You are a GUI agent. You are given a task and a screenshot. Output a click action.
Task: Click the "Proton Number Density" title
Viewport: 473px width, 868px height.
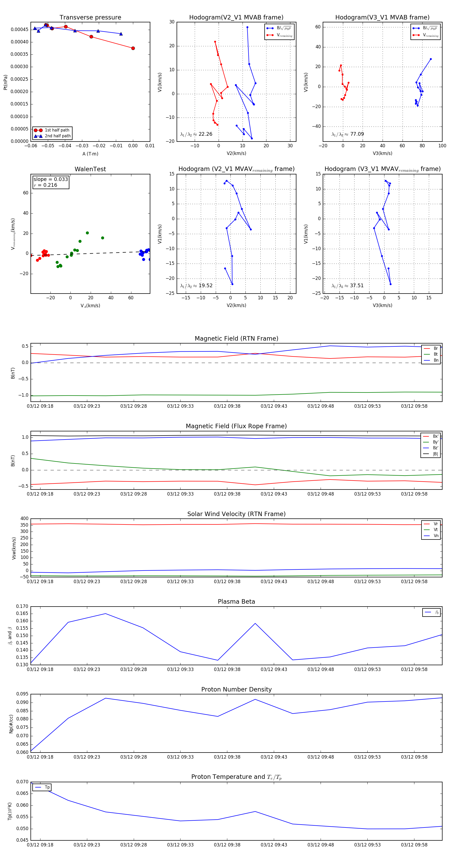coord(236,689)
